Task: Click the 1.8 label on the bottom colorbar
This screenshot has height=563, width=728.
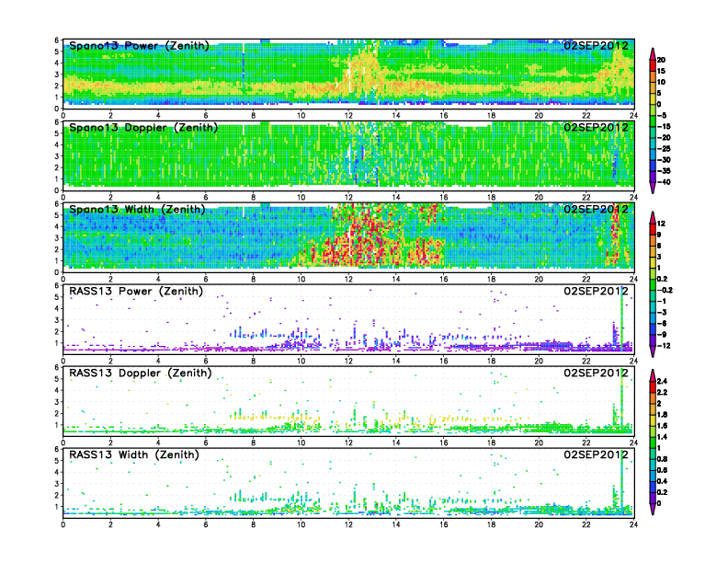Action: (x=663, y=415)
